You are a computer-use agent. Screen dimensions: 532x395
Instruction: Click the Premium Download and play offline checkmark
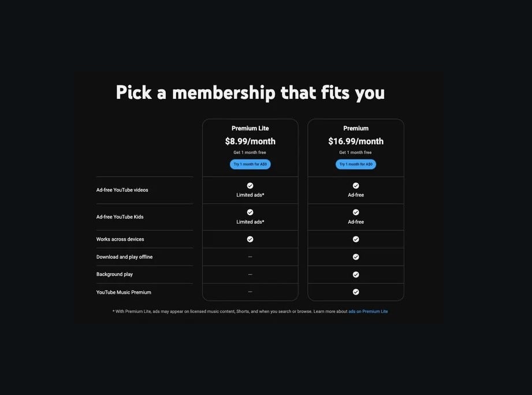point(356,257)
